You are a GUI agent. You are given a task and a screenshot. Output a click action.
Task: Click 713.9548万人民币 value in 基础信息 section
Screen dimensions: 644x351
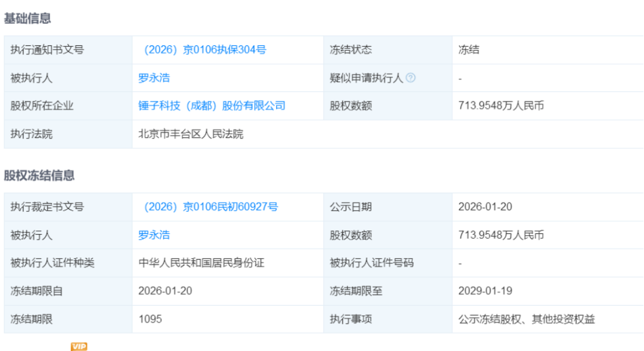click(x=501, y=106)
